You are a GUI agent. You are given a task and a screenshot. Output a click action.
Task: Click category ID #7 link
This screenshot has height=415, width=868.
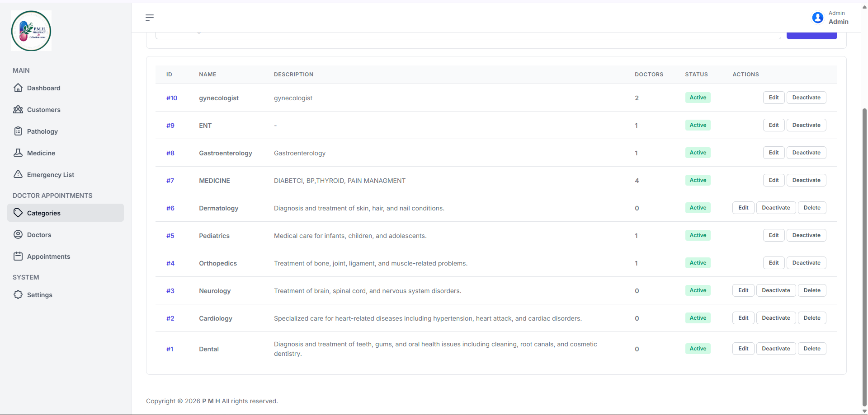coord(170,181)
